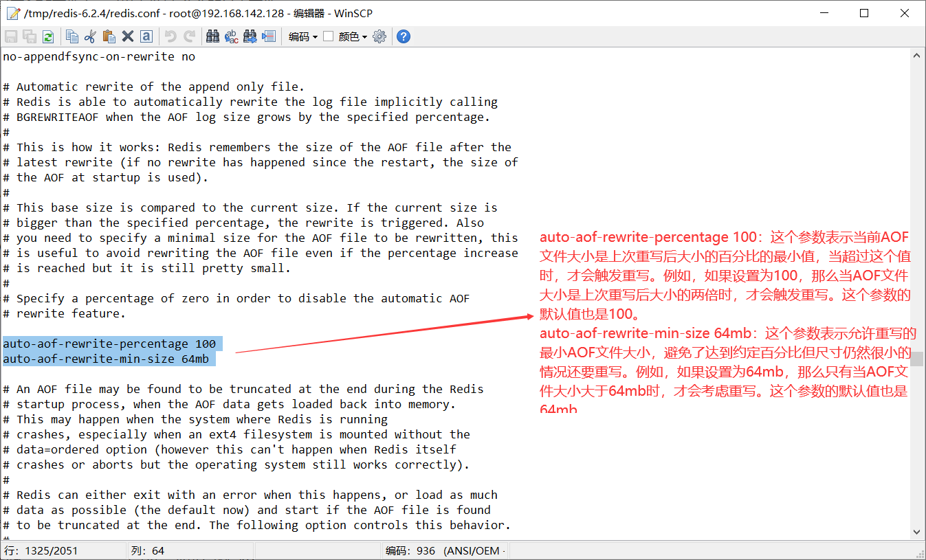Click the line '# This base size is compared'
Viewport: 926px width, 560px height.
[x=250, y=208]
